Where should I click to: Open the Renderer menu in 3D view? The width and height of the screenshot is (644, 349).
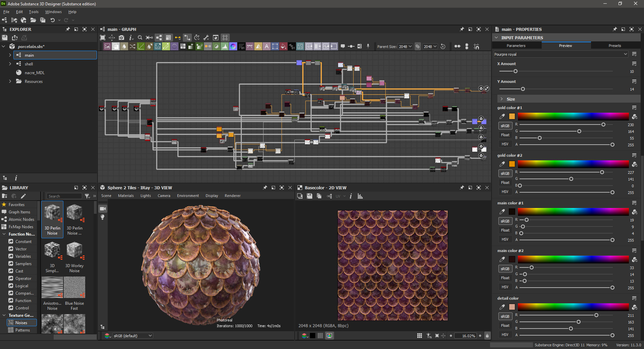point(232,196)
